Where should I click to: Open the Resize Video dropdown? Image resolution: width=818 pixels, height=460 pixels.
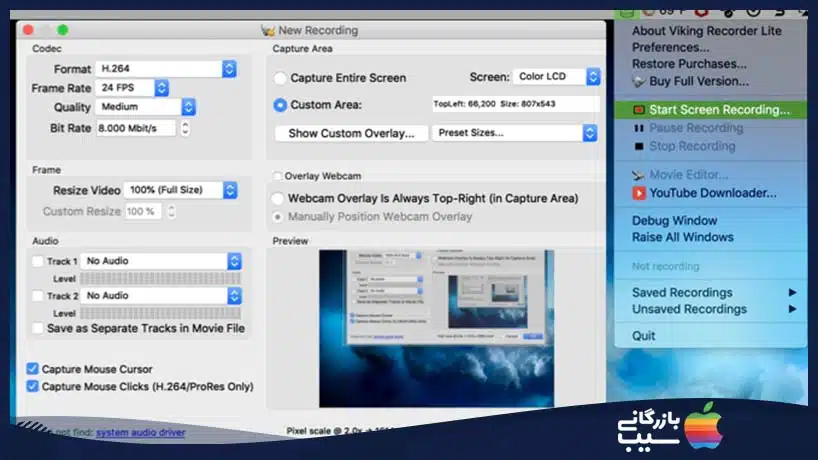[181, 190]
